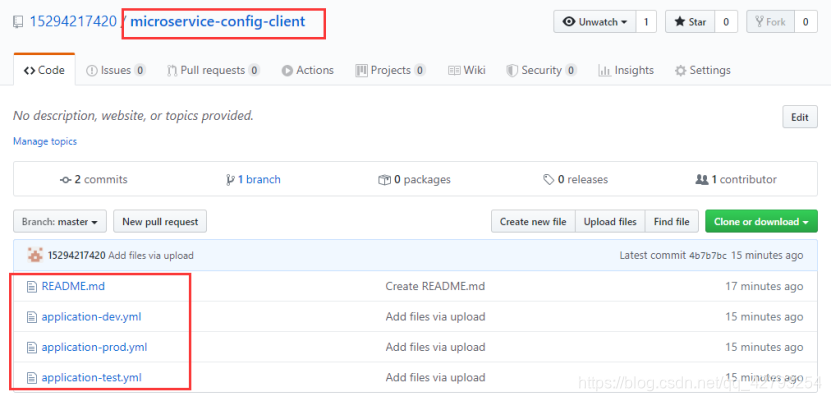Click the Manage topics link

tap(45, 141)
